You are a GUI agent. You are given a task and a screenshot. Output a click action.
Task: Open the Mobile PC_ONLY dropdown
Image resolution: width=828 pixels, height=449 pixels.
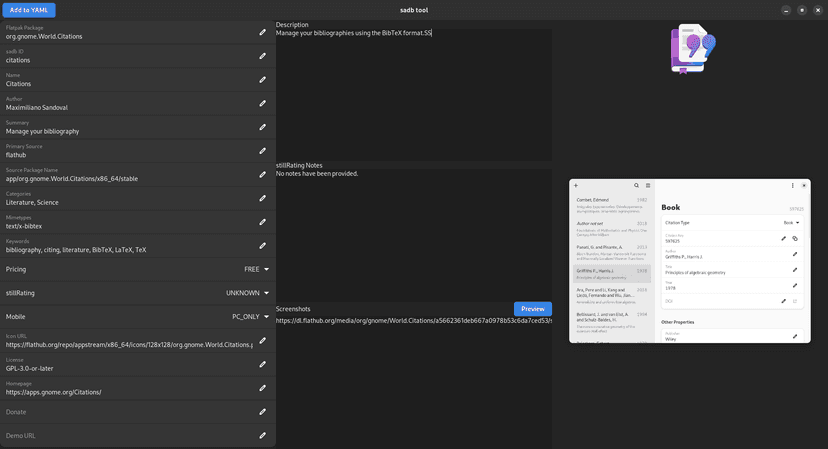251,317
